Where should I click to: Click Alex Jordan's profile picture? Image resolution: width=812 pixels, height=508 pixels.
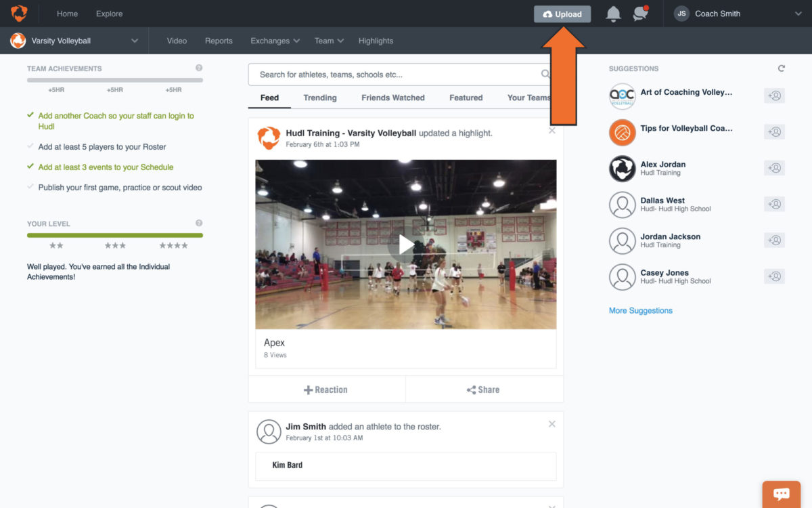[623, 169]
